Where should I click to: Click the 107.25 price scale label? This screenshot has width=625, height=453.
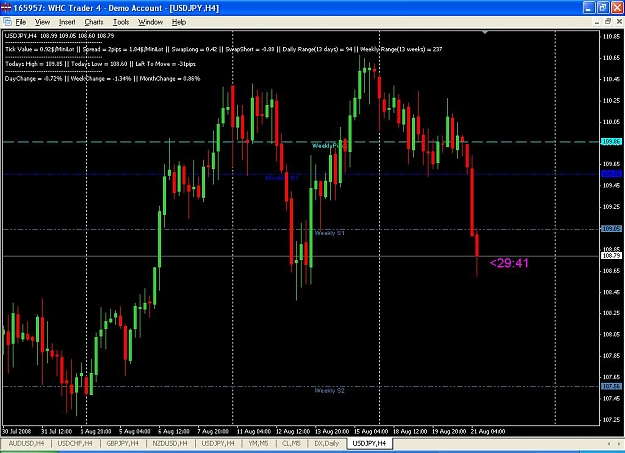(611, 420)
